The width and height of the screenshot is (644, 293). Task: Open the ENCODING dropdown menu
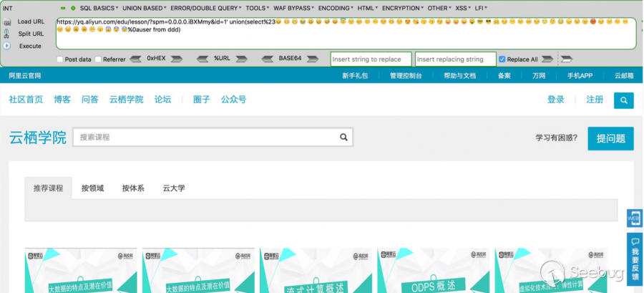click(336, 8)
